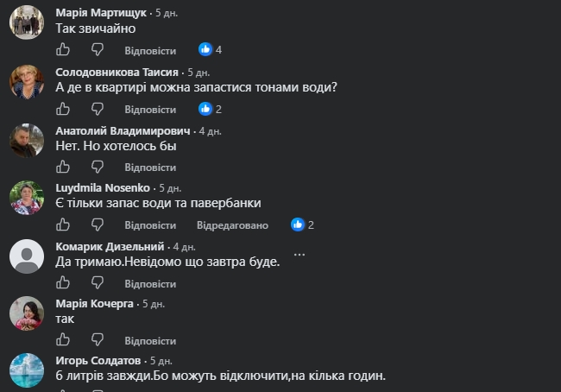Like Марія Мартищук's comment with thumbs up
This screenshot has width=561, height=392.
point(63,49)
